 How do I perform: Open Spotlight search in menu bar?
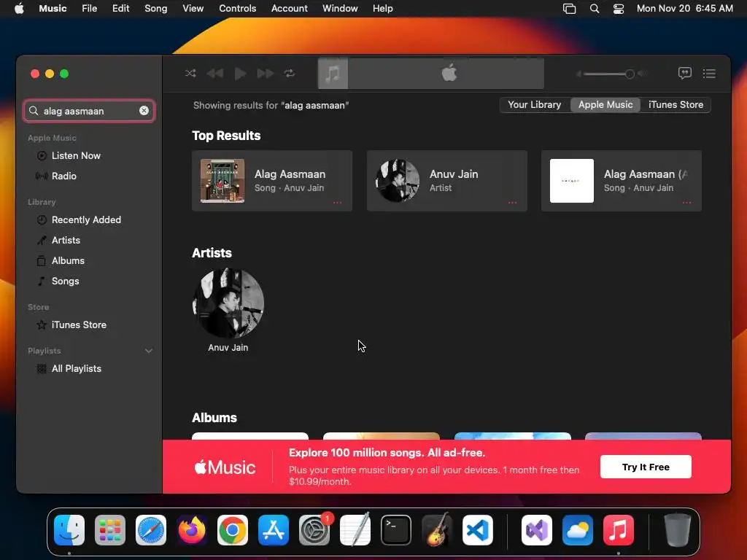(594, 9)
